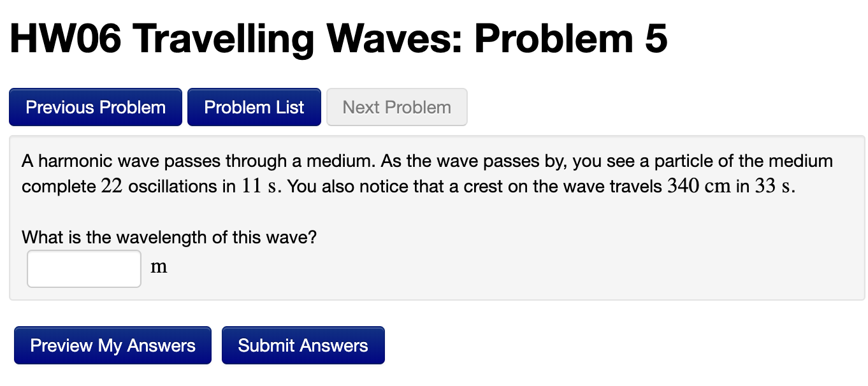The width and height of the screenshot is (868, 386).
Task: Click the HW06 Travelling Waves heading
Action: 338,39
